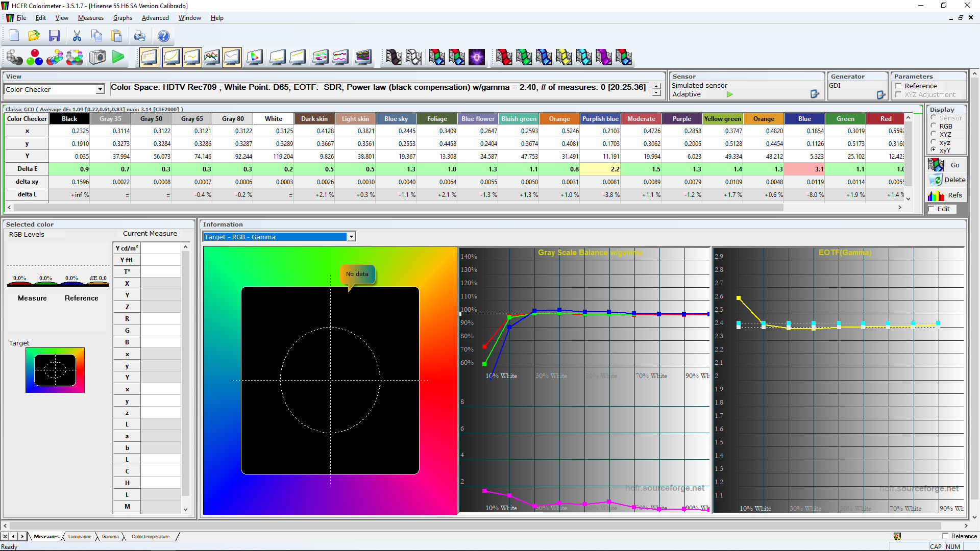Enable the Reference checkbox in Parameters
This screenshot has height=551, width=980.
click(899, 86)
